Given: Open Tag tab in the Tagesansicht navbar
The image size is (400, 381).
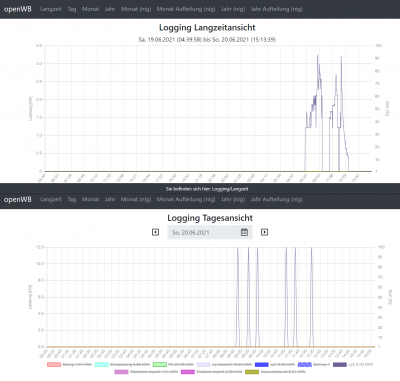Looking at the screenshot, I should (x=72, y=199).
